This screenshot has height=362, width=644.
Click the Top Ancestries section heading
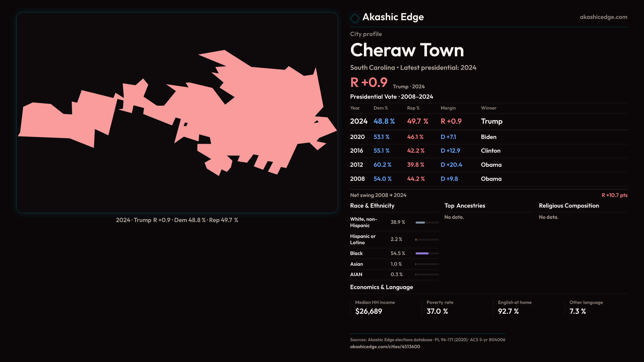[465, 206]
